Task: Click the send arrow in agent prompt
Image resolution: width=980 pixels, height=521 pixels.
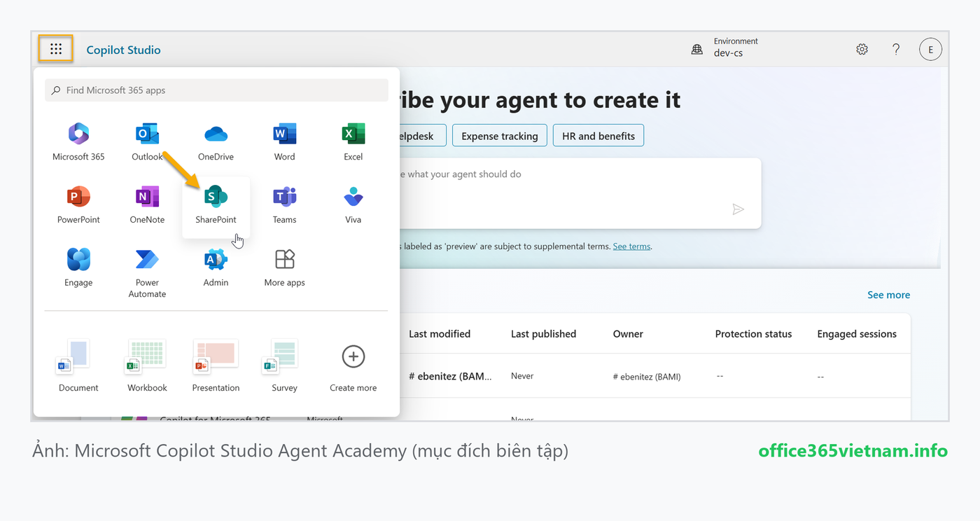Action: tap(738, 209)
